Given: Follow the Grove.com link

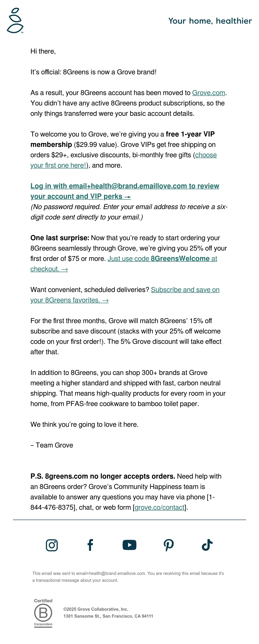Looking at the screenshot, I should tap(208, 93).
